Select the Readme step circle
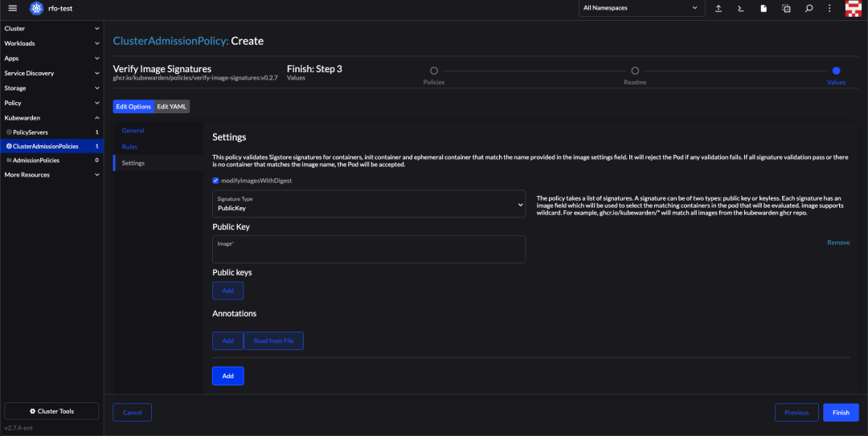 coord(635,71)
